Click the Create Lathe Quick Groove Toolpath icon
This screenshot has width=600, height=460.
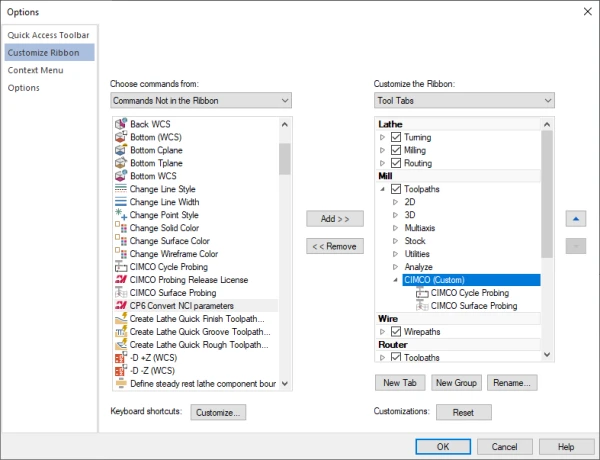120,332
